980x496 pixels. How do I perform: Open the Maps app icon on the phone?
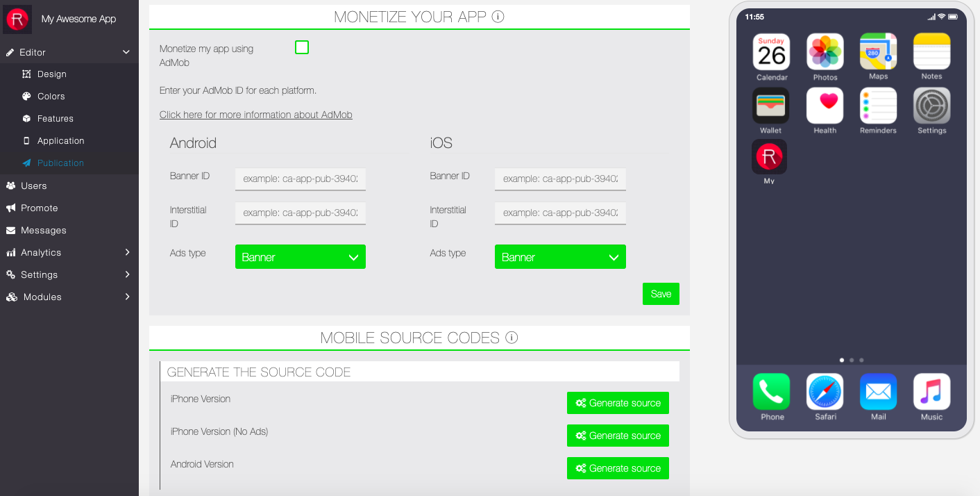tap(878, 51)
